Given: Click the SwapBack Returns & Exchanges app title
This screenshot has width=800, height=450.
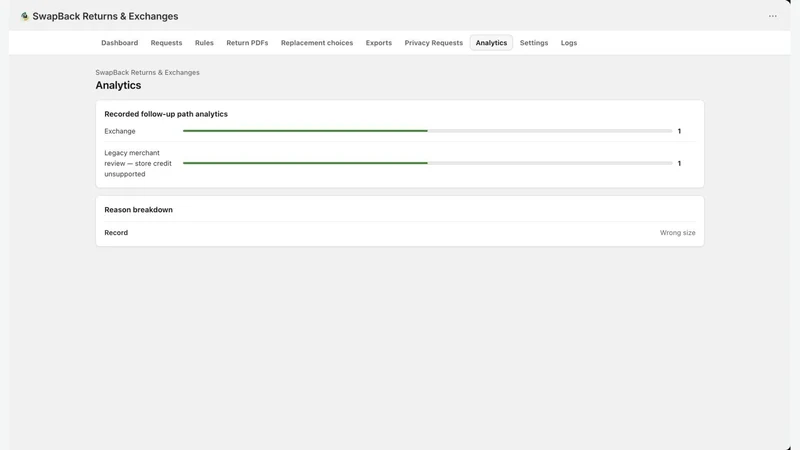Looking at the screenshot, I should coord(105,16).
